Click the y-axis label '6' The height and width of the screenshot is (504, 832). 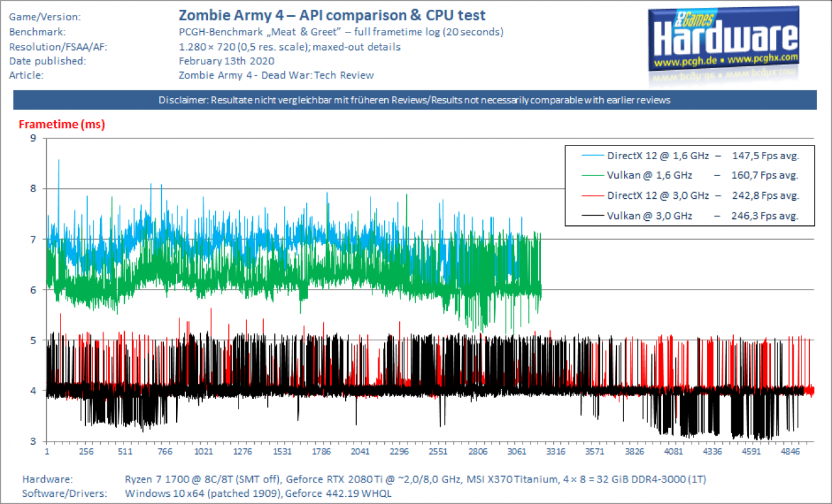click(x=33, y=290)
